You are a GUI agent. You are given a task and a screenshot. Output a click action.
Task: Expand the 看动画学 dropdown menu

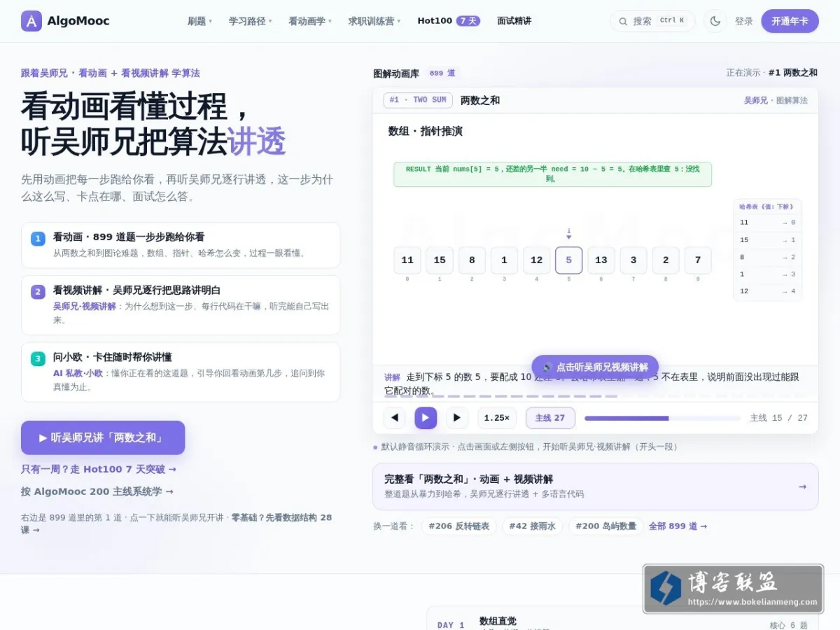tap(310, 21)
